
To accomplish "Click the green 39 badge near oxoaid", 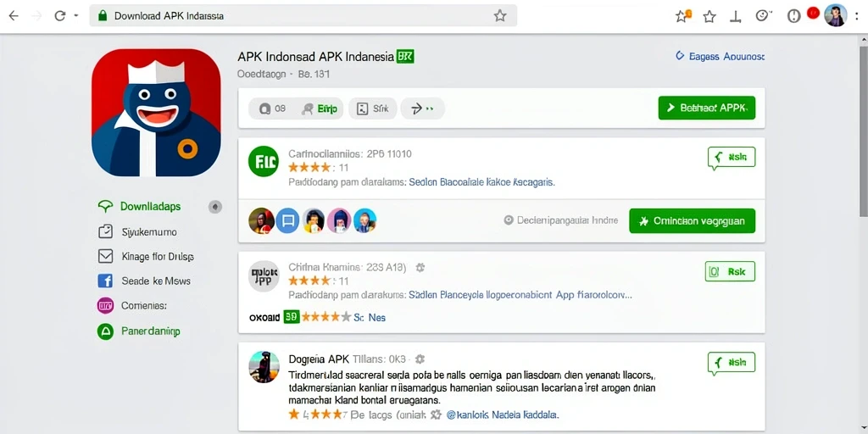I will pyautogui.click(x=292, y=317).
